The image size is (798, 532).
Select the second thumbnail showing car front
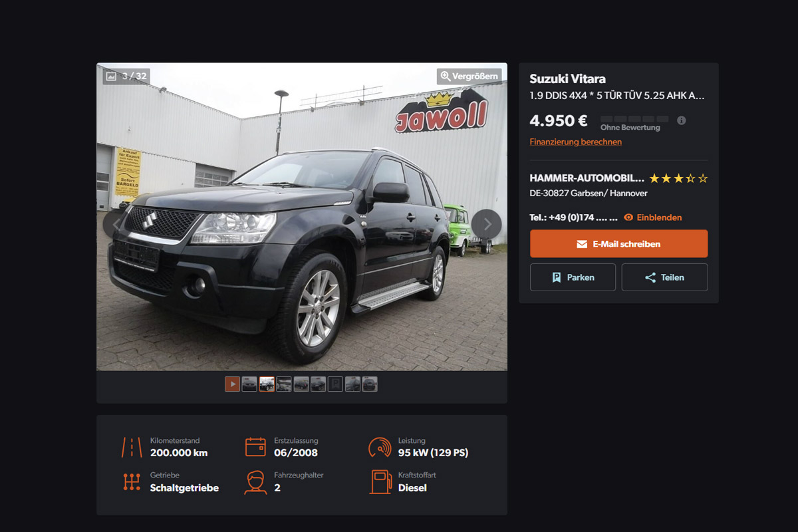point(249,384)
